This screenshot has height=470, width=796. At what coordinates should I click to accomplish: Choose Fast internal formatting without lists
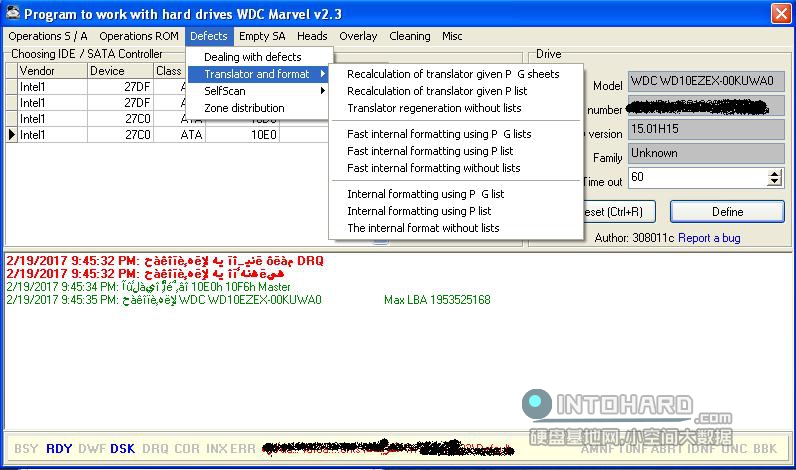tap(455, 168)
